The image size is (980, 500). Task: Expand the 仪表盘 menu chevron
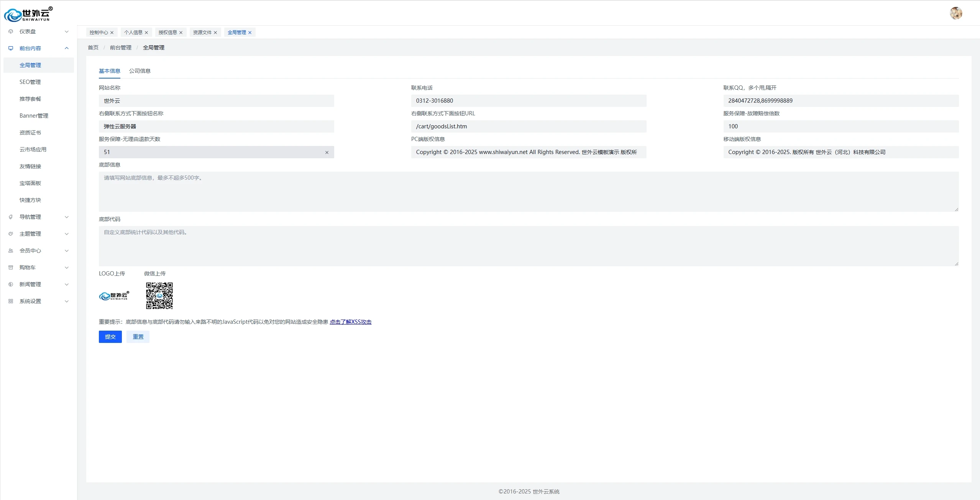(67, 31)
